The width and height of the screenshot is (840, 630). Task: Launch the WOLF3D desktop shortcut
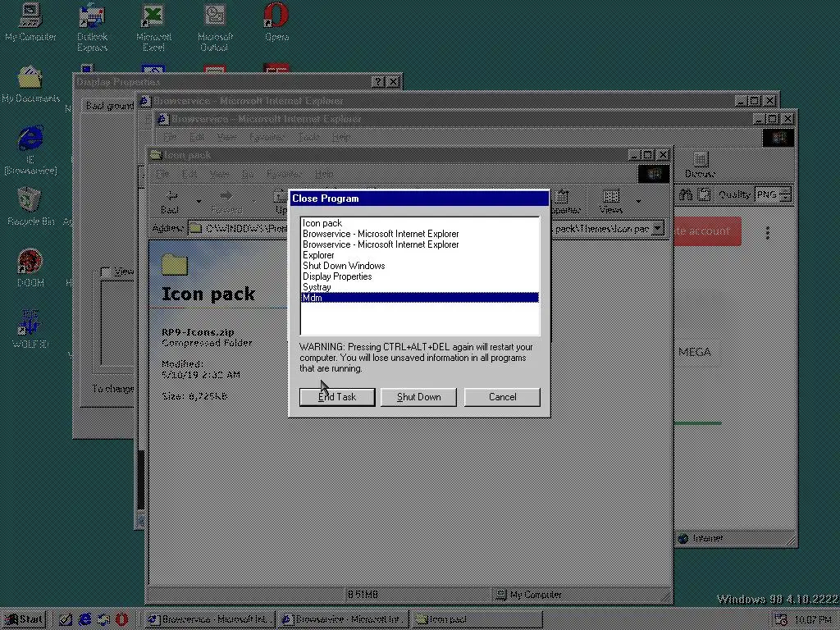(x=30, y=329)
